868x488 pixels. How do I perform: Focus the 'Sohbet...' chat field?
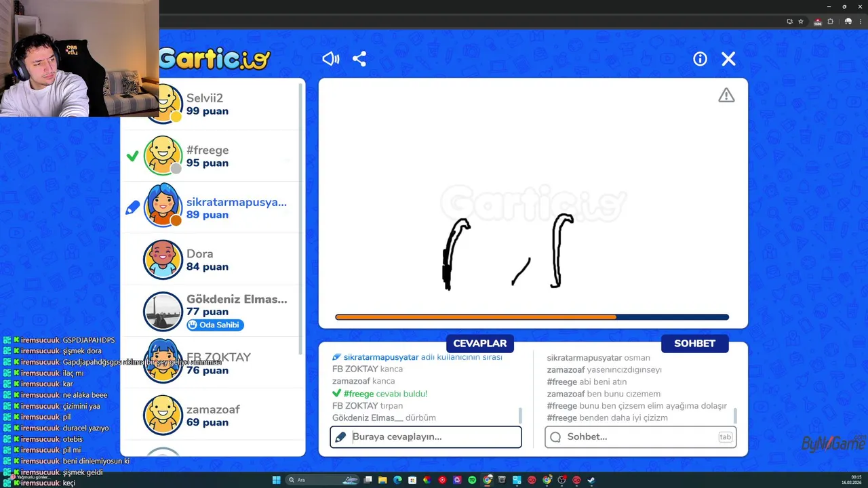640,437
